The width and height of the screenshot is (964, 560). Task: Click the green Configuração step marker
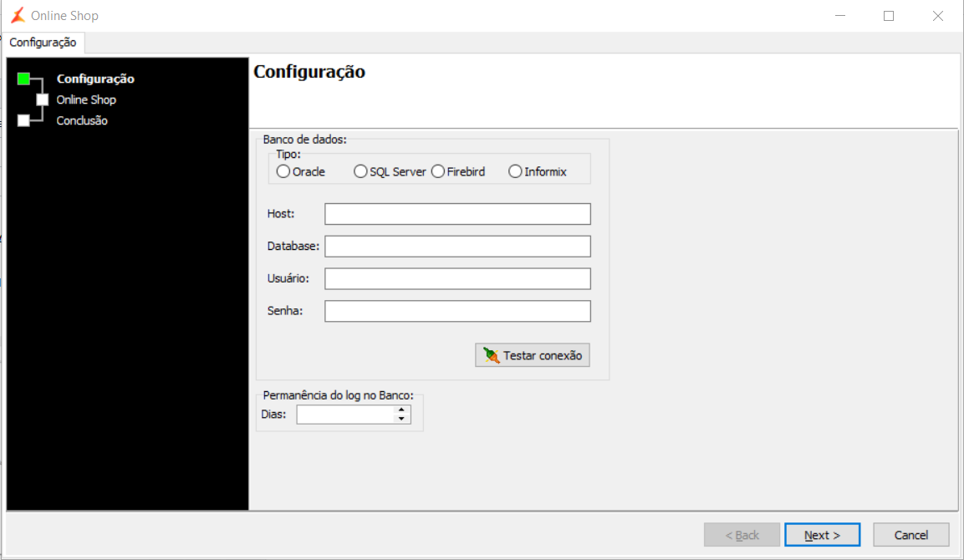[x=23, y=78]
